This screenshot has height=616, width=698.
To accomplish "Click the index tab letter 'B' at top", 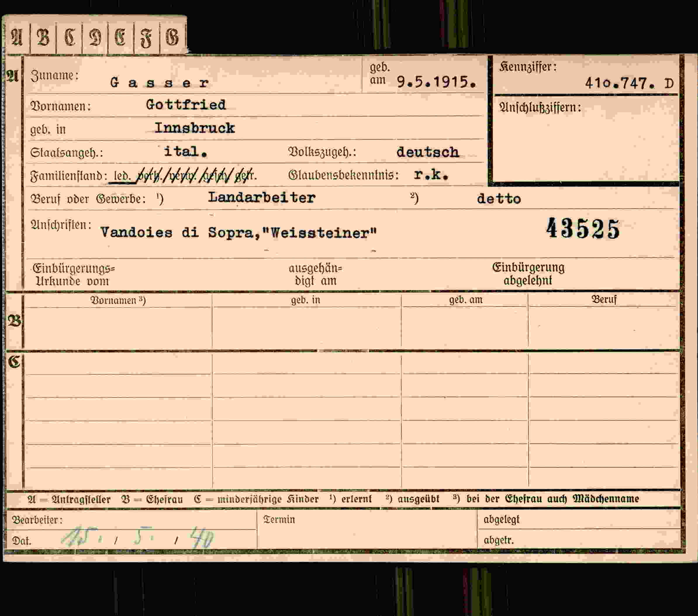I will (43, 37).
